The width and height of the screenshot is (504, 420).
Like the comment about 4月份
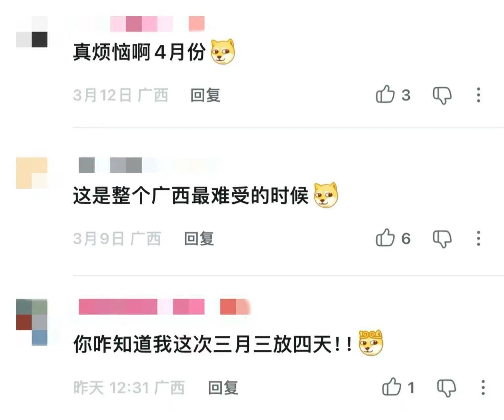click(385, 95)
